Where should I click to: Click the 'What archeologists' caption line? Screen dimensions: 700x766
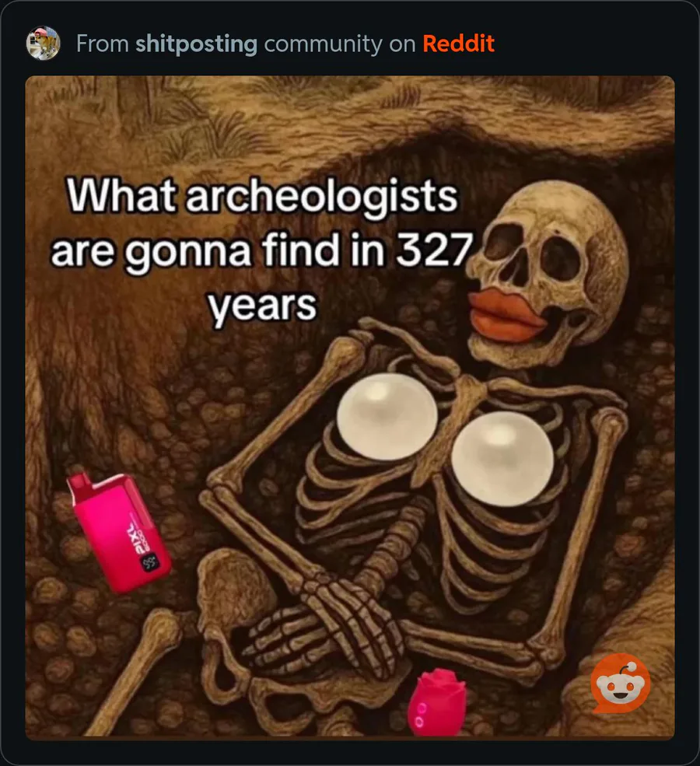tap(262, 196)
